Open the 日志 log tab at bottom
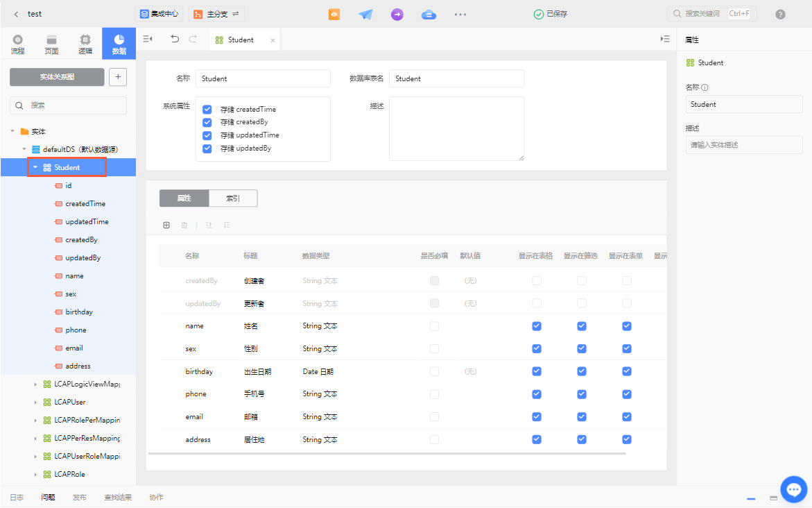 tap(17, 497)
